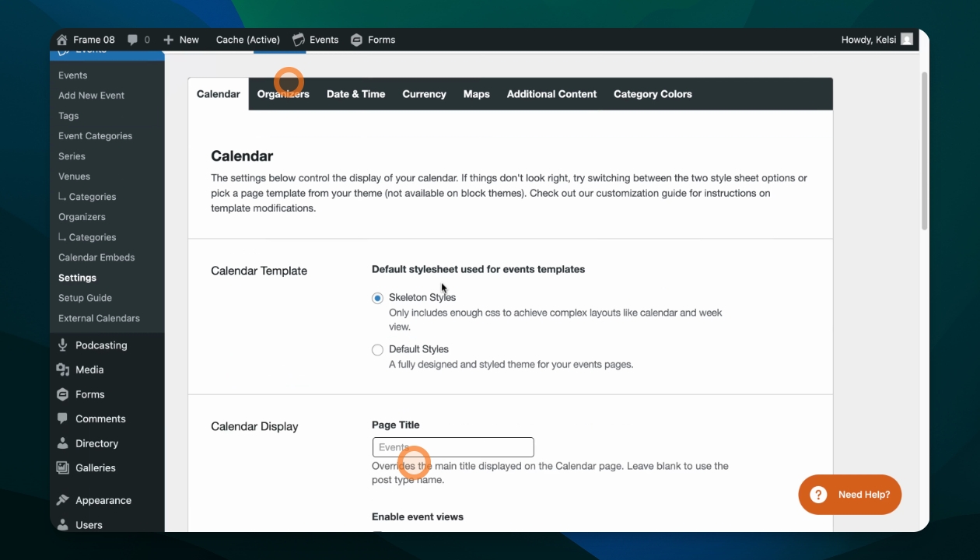Open Organizers in the sidebar

tap(82, 217)
